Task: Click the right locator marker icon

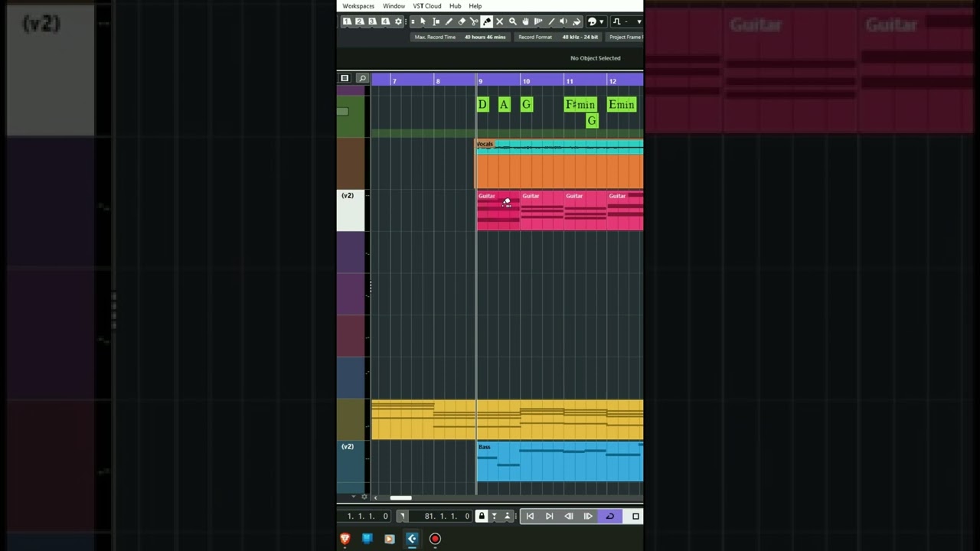Action: 402,516
